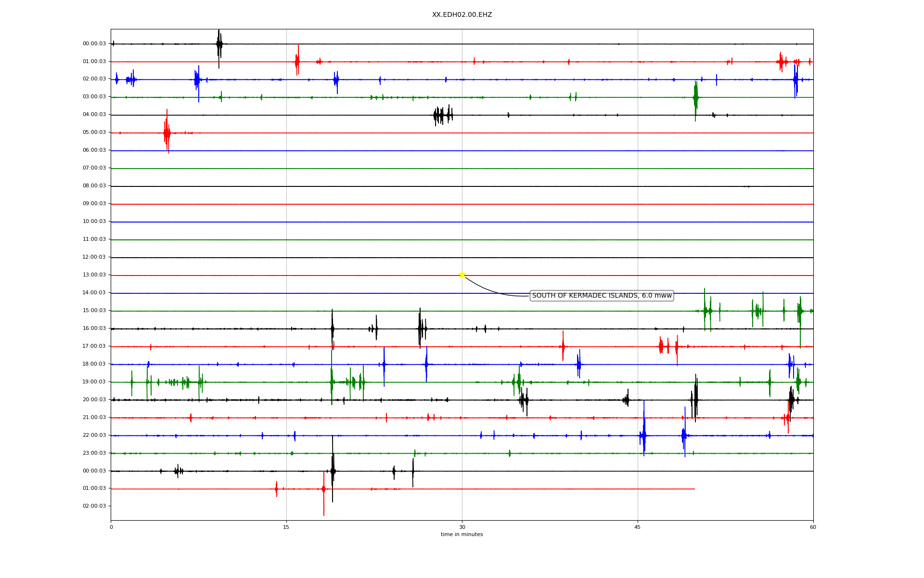The width and height of the screenshot is (924, 578).
Task: Click the 21:00:03 time row label
Action: point(94,418)
